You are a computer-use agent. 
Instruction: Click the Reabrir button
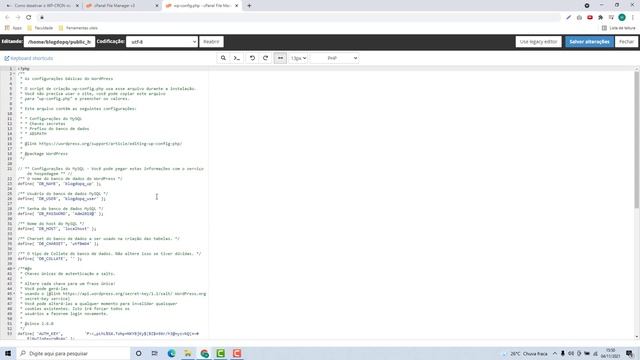[x=211, y=42]
